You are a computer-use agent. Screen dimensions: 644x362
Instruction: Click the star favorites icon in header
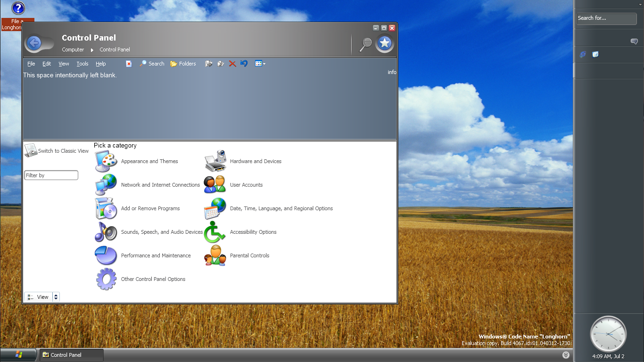pyautogui.click(x=385, y=43)
